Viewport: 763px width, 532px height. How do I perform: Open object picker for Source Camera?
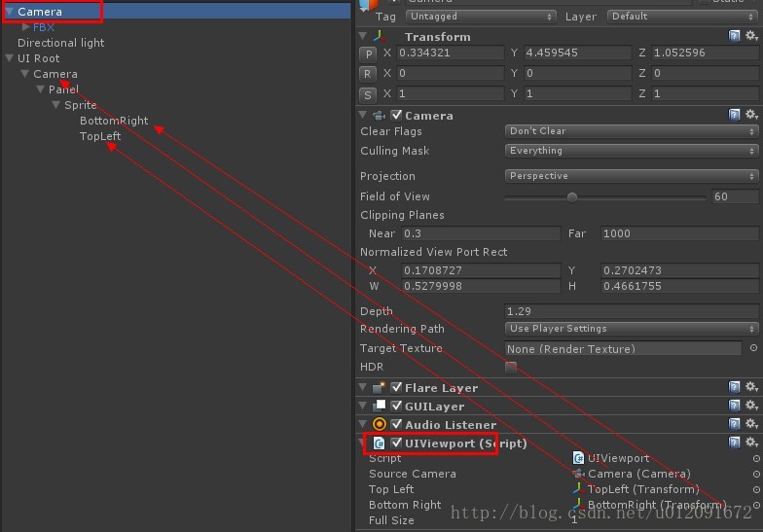tap(756, 474)
